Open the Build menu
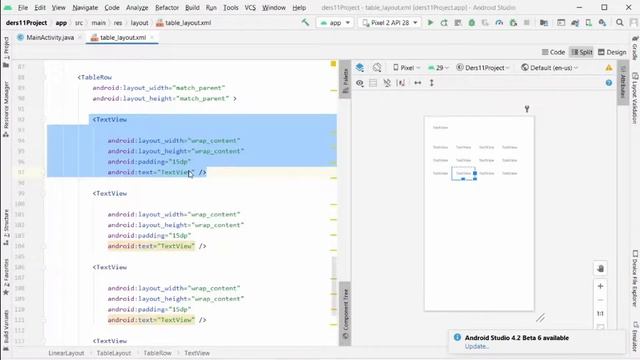640x360 pixels. coord(192,7)
